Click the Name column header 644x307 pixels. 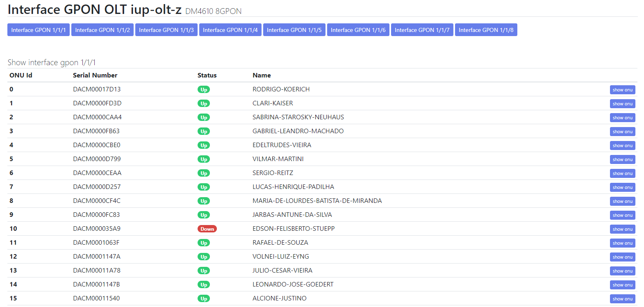(x=262, y=75)
